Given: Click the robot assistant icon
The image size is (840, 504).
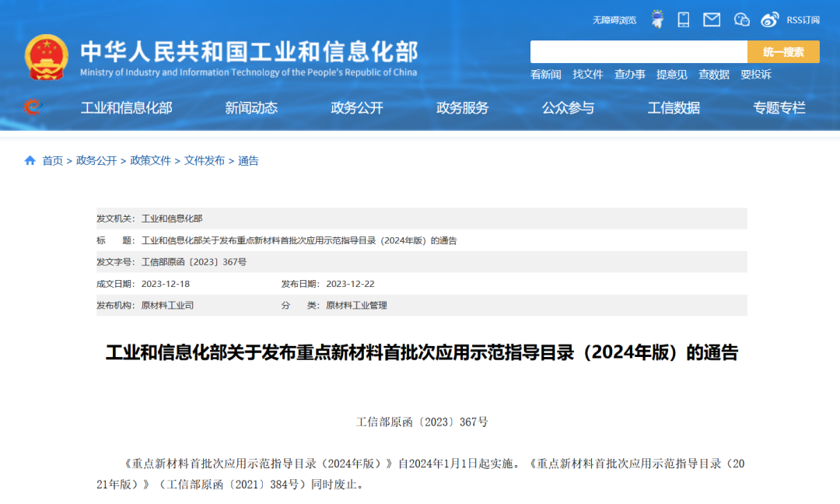Looking at the screenshot, I should click(x=657, y=19).
